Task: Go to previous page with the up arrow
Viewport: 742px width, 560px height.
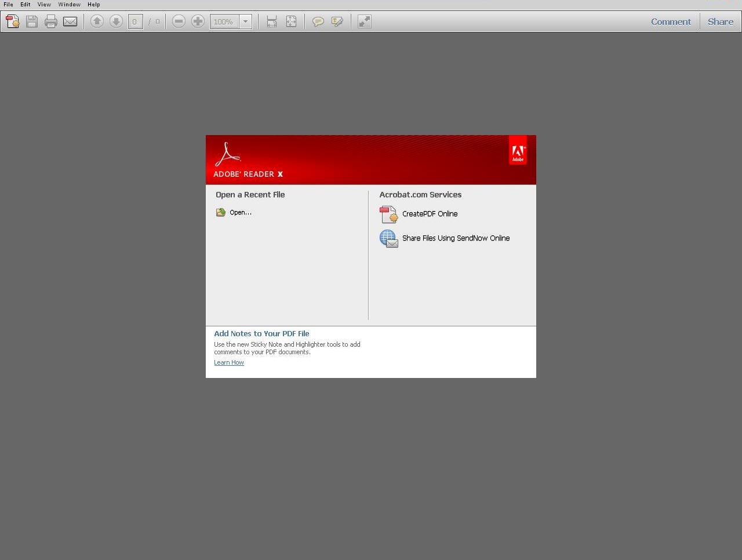Action: click(97, 21)
